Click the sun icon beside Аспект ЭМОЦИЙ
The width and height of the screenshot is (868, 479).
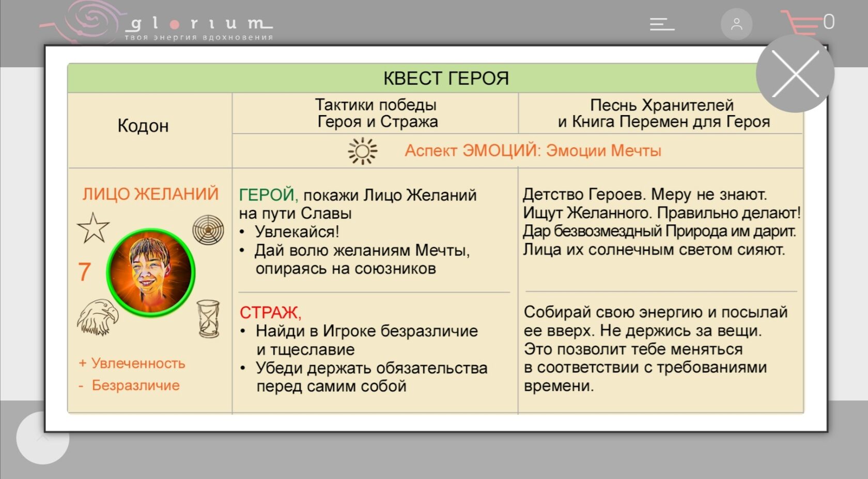click(x=362, y=151)
